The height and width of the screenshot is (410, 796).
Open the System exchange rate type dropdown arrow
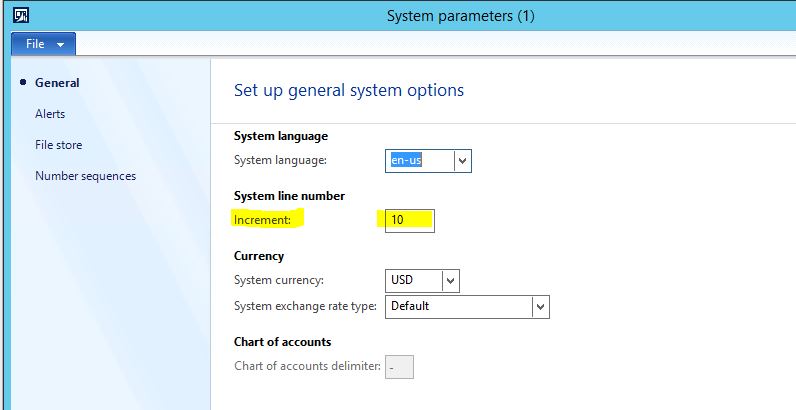point(540,306)
